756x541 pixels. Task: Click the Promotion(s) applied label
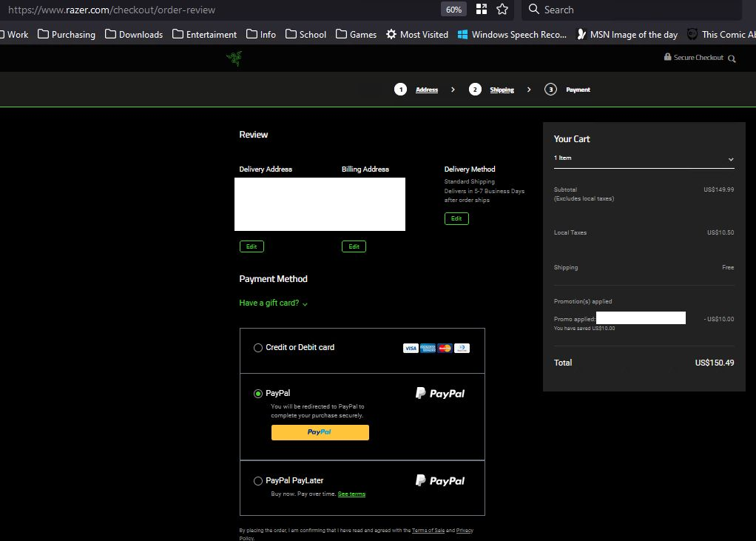583,301
